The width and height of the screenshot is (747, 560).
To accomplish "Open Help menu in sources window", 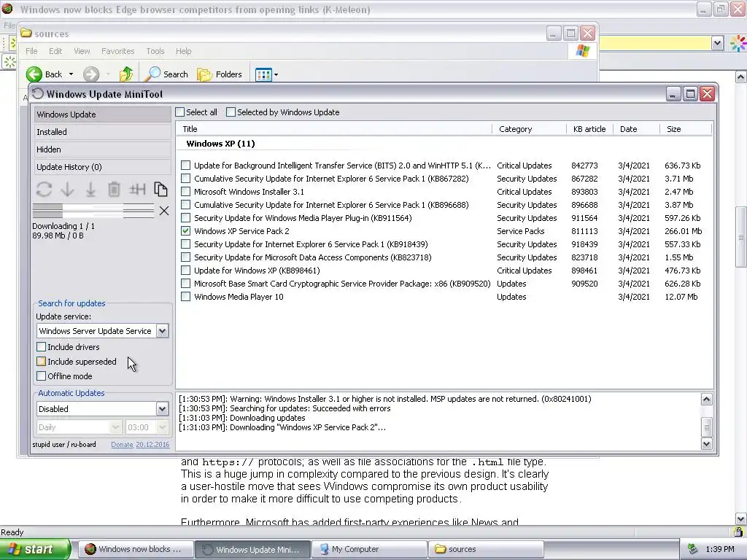I will coord(183,51).
